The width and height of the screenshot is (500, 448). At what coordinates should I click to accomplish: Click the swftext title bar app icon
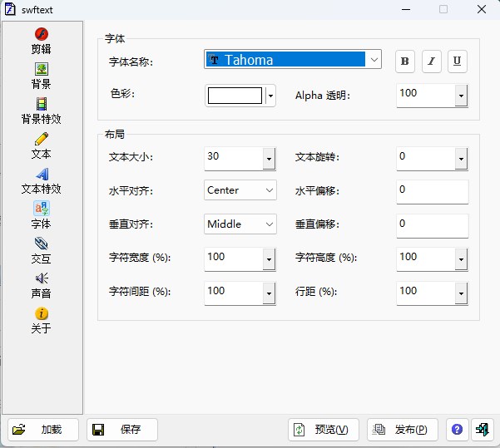click(x=10, y=9)
